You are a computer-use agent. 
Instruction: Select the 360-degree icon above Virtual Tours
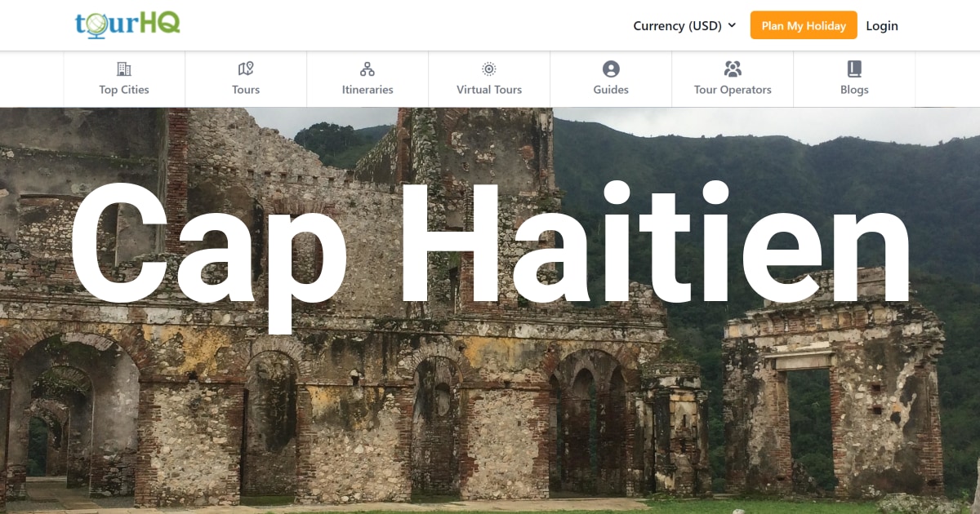(x=488, y=69)
